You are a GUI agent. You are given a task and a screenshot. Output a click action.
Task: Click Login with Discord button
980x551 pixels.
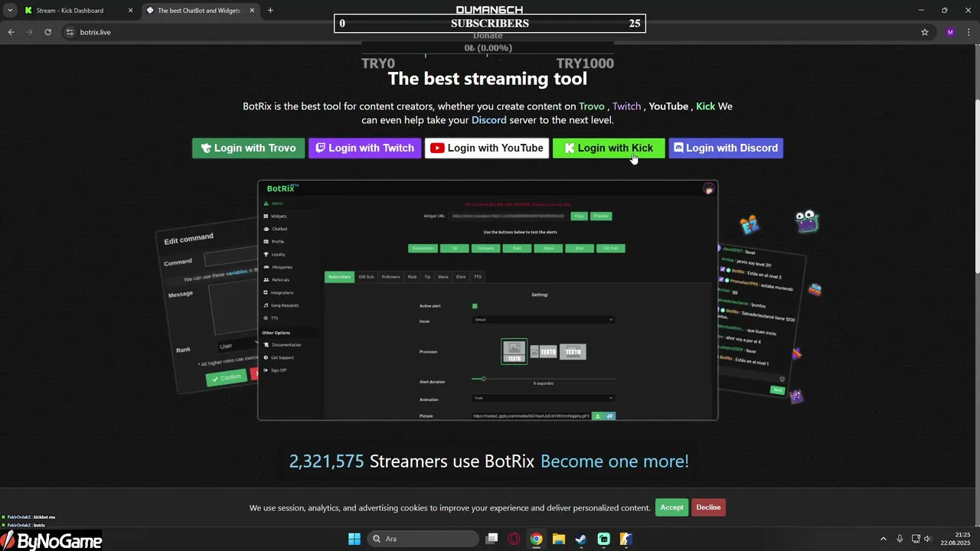[x=726, y=148]
